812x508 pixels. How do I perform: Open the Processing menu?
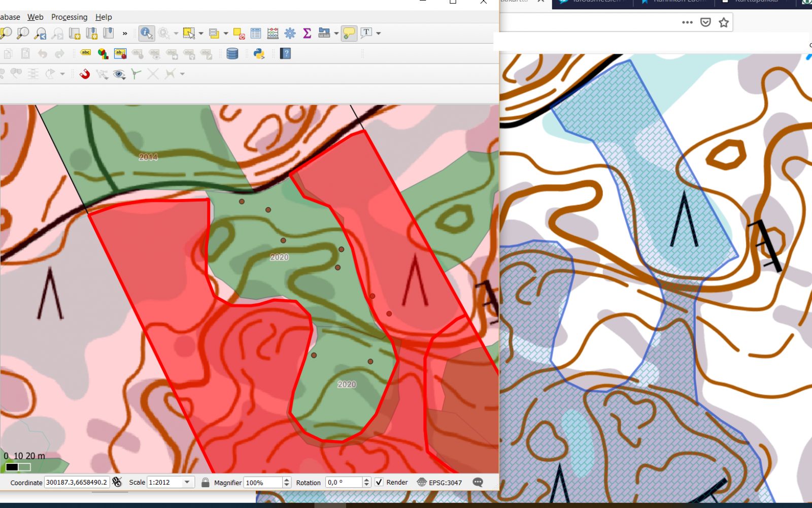69,17
